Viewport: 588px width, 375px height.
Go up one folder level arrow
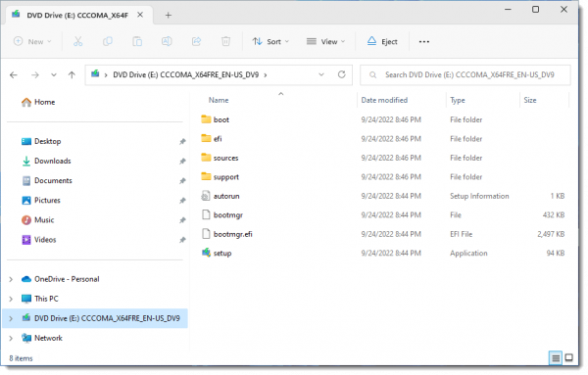72,75
